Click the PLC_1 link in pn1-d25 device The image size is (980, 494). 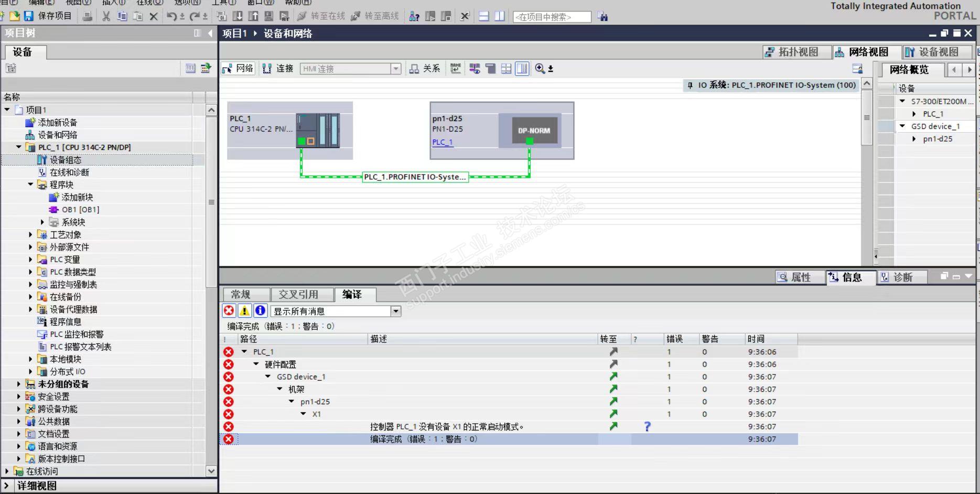tap(442, 142)
